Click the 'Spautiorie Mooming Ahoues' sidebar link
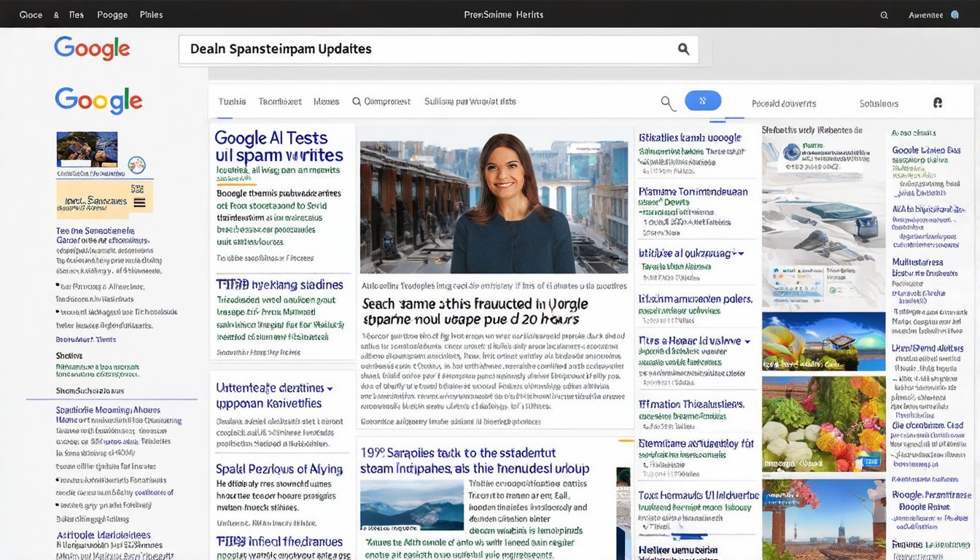Image resolution: width=980 pixels, height=560 pixels. point(108,410)
